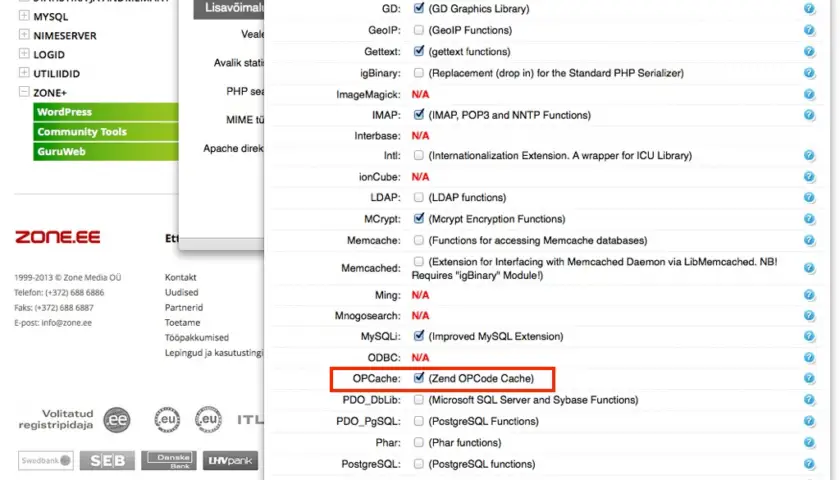Viewport: 840px width, 480px height.
Task: Open help icon for Ming row
Action: 809,295
